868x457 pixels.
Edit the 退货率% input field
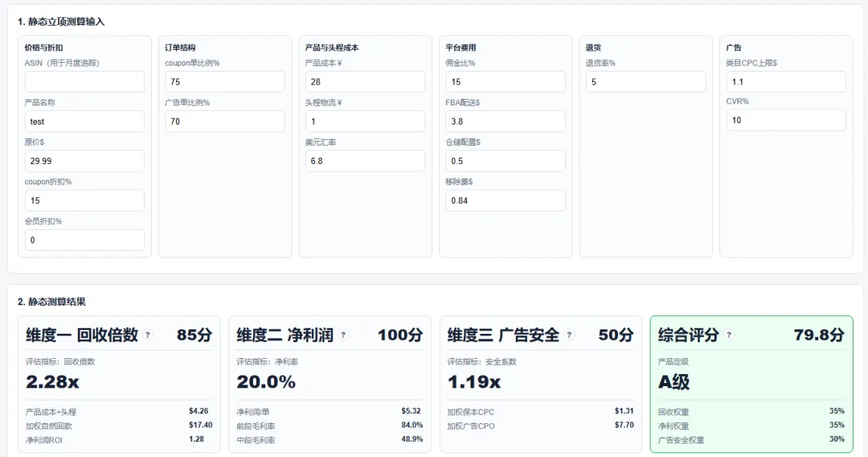[x=646, y=81]
